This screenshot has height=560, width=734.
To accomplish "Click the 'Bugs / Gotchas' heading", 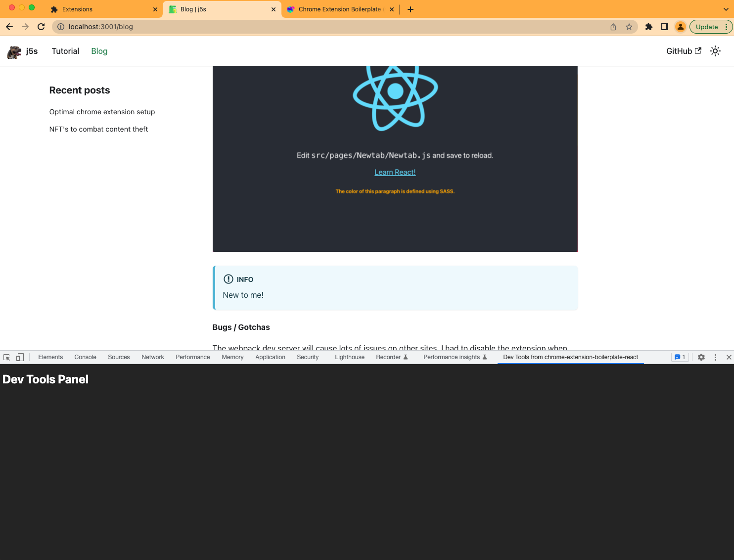I will [x=241, y=327].
